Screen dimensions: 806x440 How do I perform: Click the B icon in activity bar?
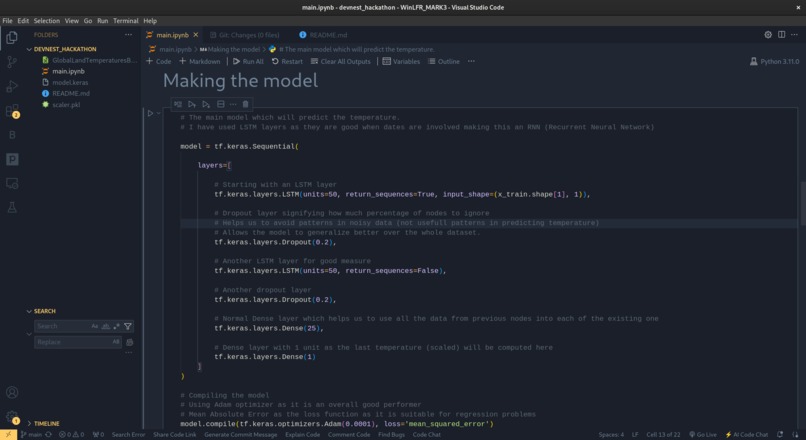(x=12, y=135)
